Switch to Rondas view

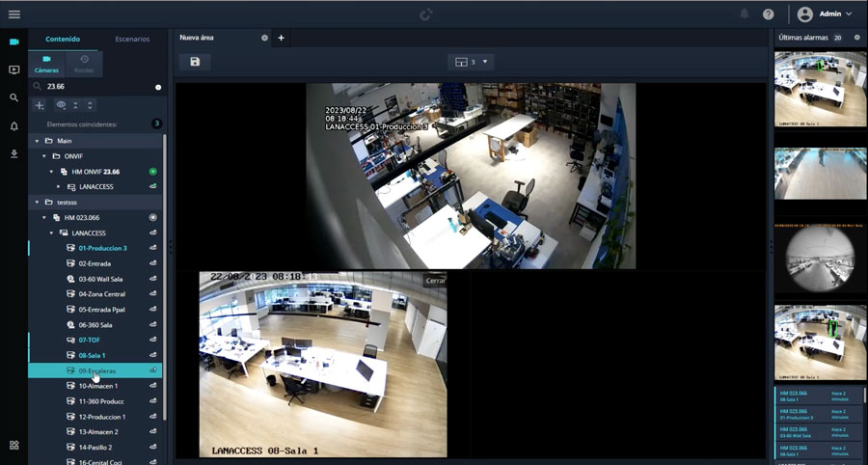[x=84, y=65]
